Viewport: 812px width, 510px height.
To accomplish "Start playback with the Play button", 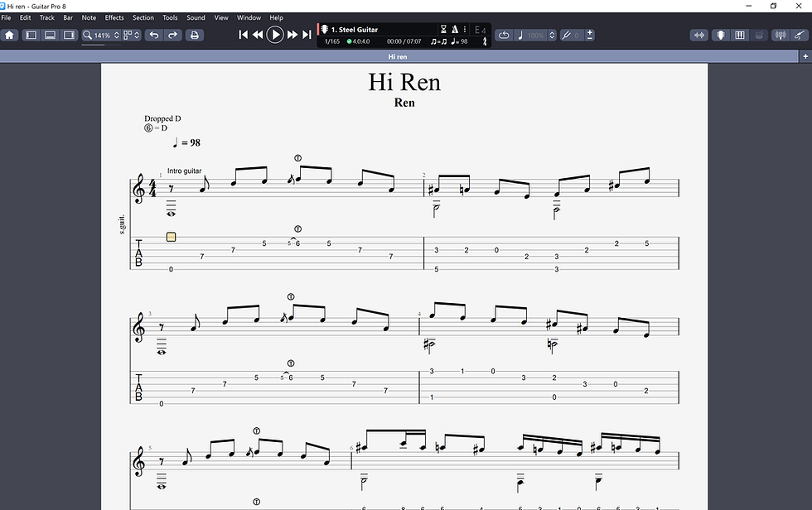I will (275, 35).
